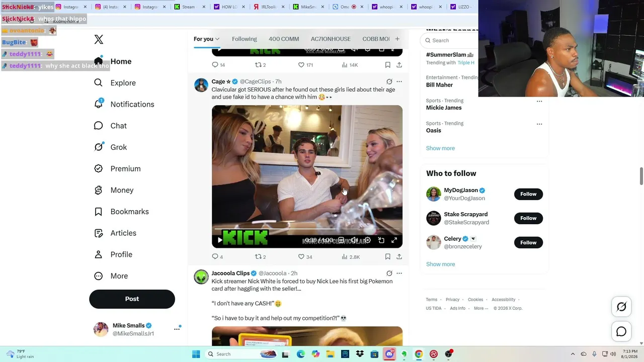Play the Clavicular video
The width and height of the screenshot is (644, 362).
pos(219,240)
